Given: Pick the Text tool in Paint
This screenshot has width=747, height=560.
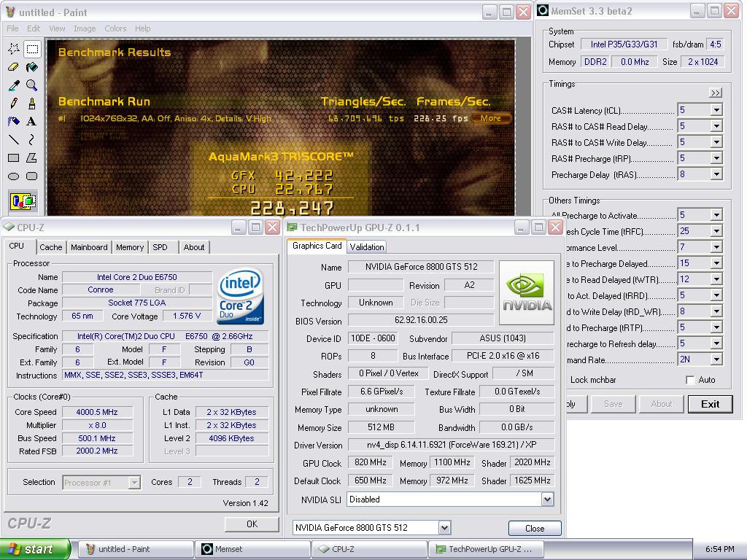Looking at the screenshot, I should (x=32, y=122).
